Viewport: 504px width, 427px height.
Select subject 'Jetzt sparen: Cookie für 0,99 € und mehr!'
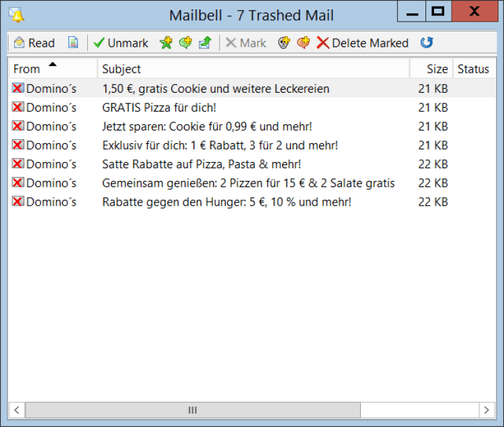[207, 126]
